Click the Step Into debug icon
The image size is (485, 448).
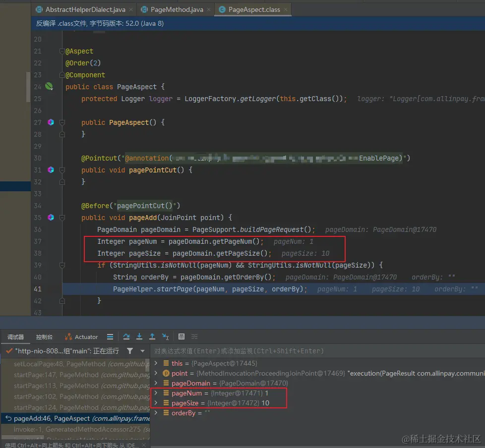139,336
